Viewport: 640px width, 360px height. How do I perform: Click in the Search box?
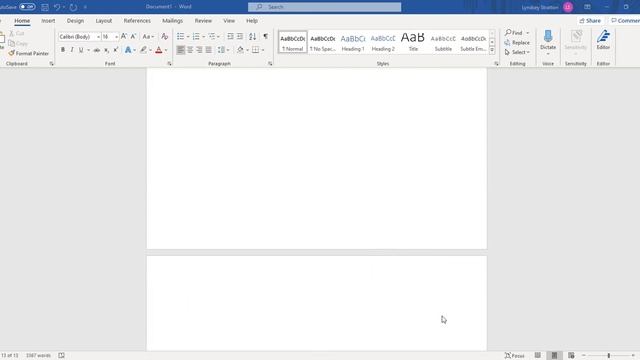(324, 7)
